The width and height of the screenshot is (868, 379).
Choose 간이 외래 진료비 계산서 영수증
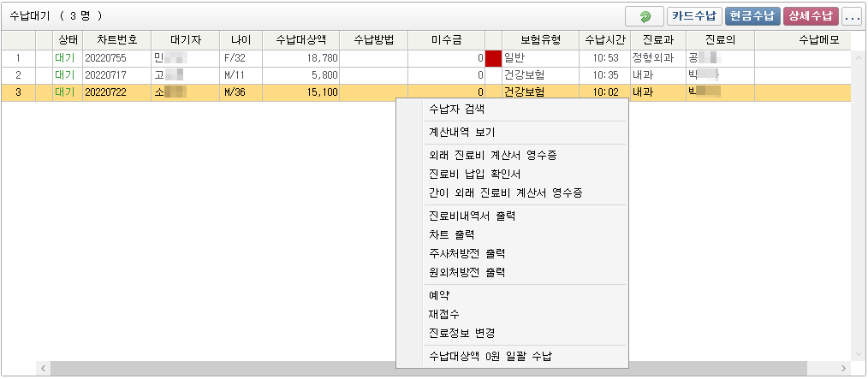[505, 193]
